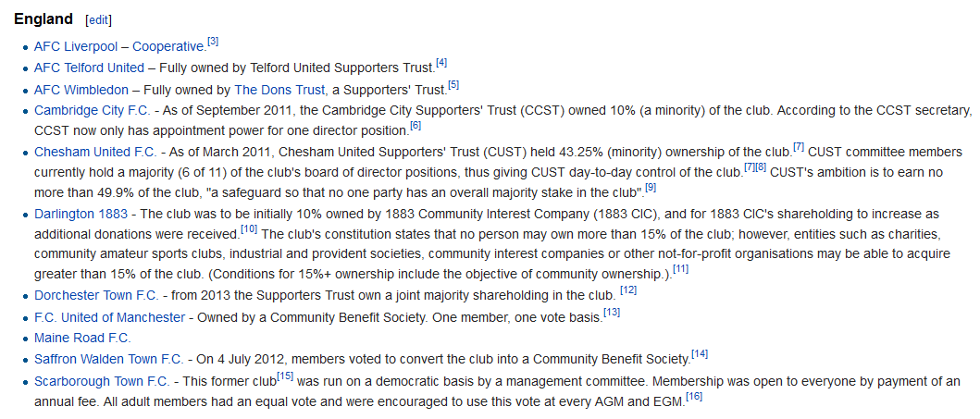Viewport: 980px width, 419px height.
Task: Open the AFC Telford United link
Action: click(x=89, y=68)
